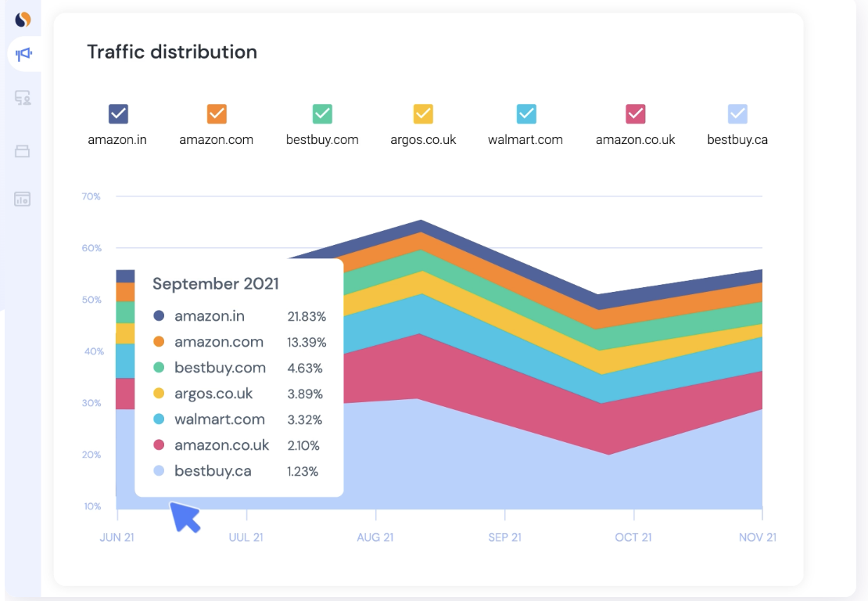
Task: Click the amazon.co.uk legend label
Action: pos(635,140)
